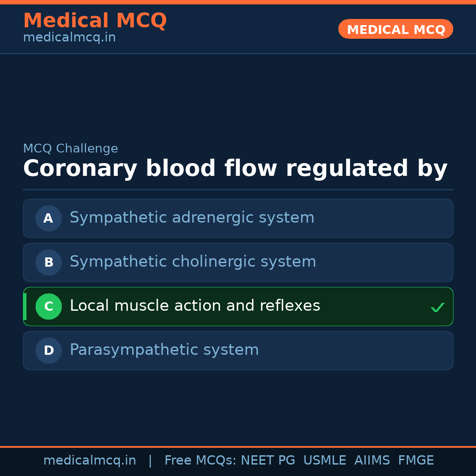Click the 'Free MCQs:' footer label

pyautogui.click(x=201, y=461)
